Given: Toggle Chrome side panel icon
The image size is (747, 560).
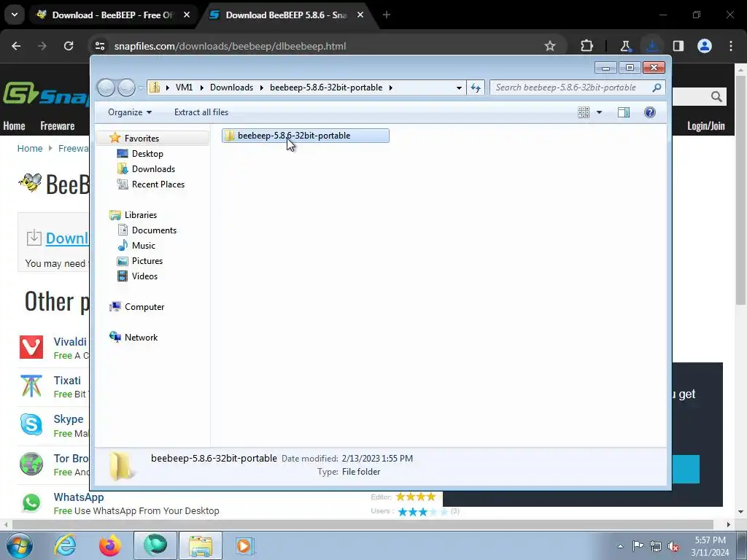Looking at the screenshot, I should 678,46.
